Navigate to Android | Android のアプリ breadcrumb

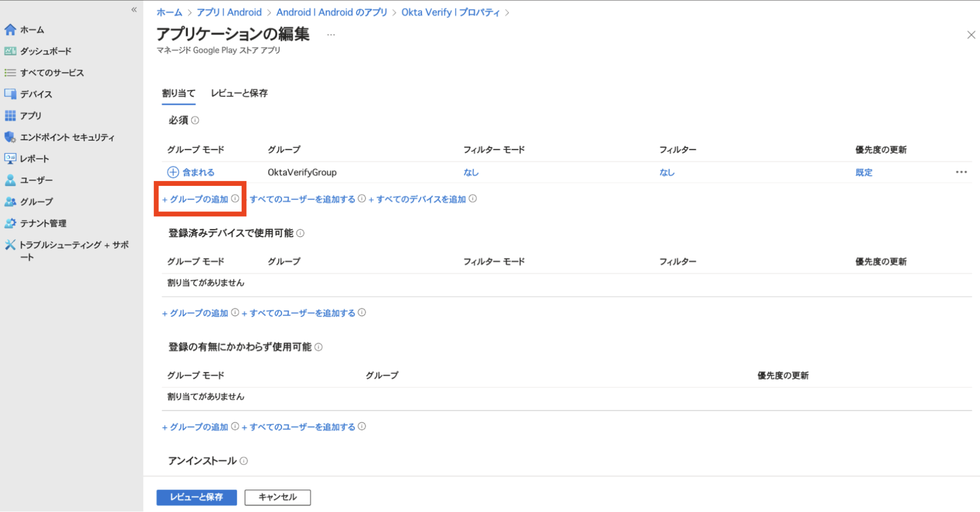coord(331,12)
